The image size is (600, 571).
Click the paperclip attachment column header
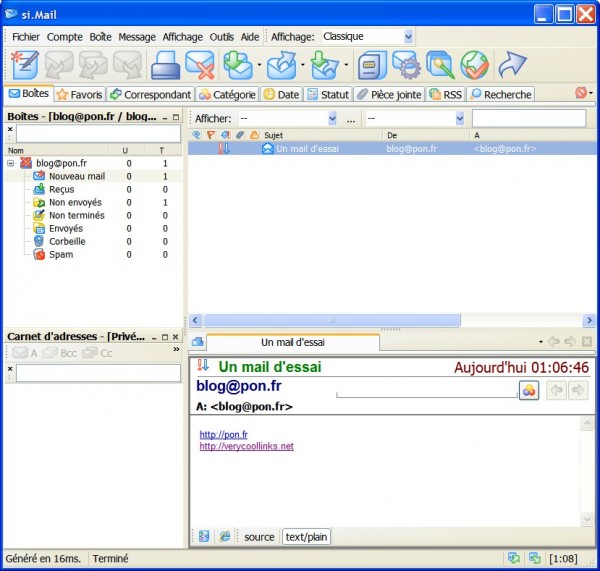click(x=240, y=135)
